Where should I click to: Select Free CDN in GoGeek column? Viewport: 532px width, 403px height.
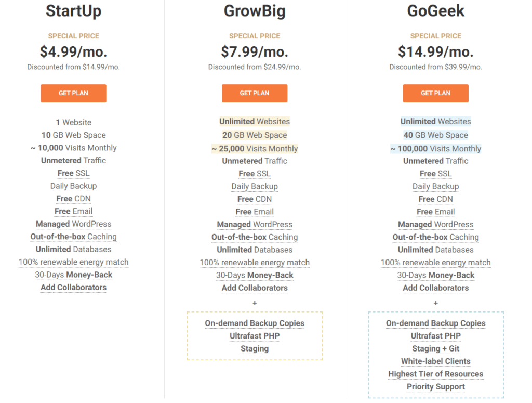[x=435, y=199]
